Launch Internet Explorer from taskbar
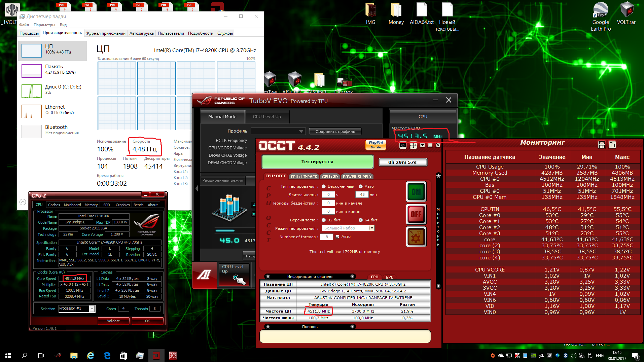The image size is (644, 362). pyautogui.click(x=90, y=355)
